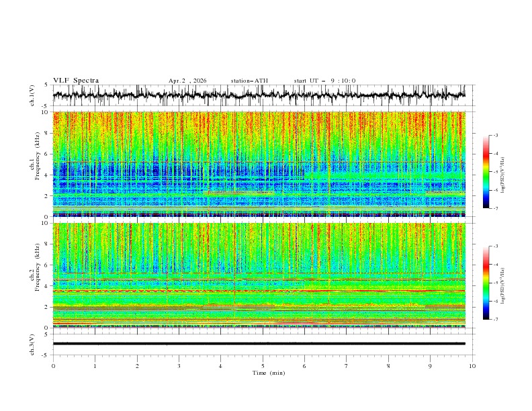Click the "7" minute tick label
532x411 pixels.
(x=347, y=366)
